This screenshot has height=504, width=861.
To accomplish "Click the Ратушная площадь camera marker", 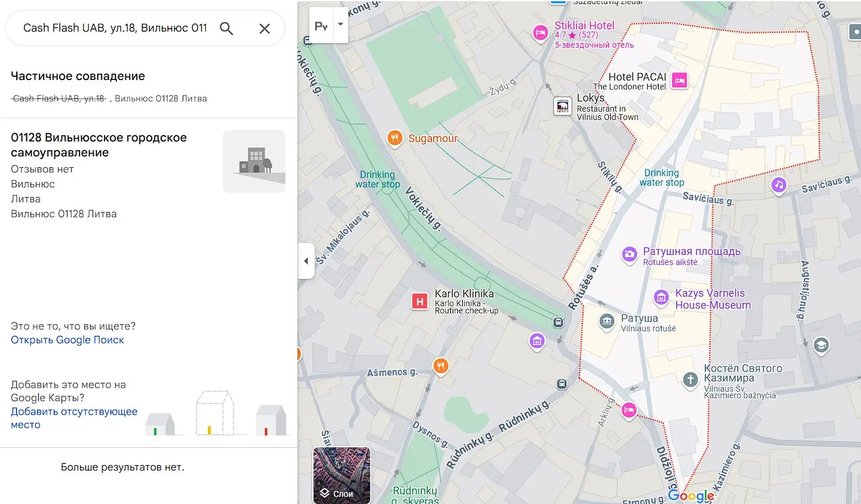I will (x=629, y=255).
